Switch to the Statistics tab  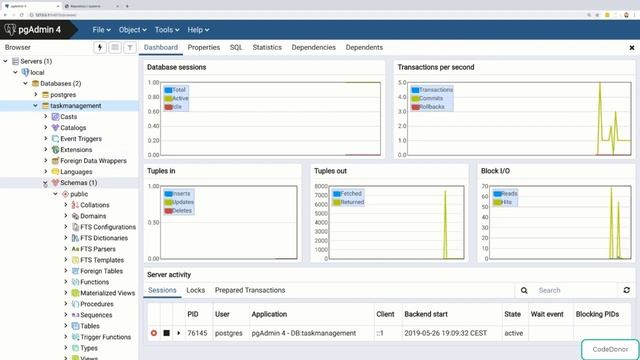click(x=267, y=47)
